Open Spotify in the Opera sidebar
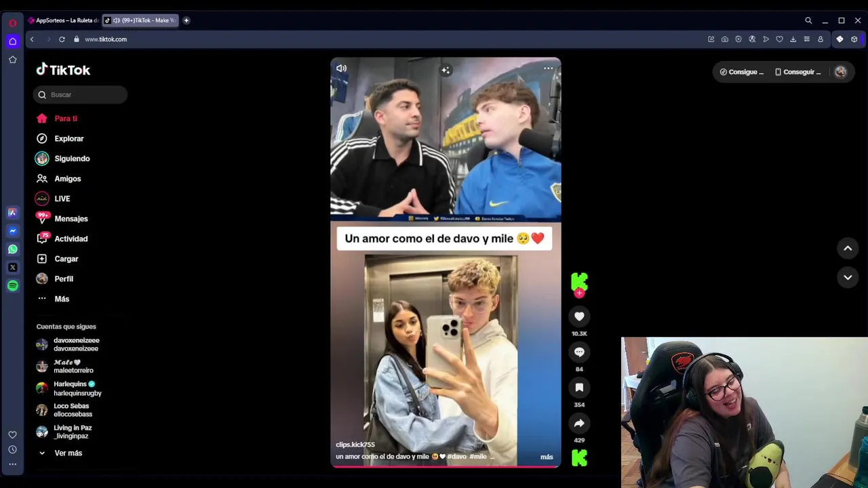The image size is (868, 488). click(x=12, y=286)
